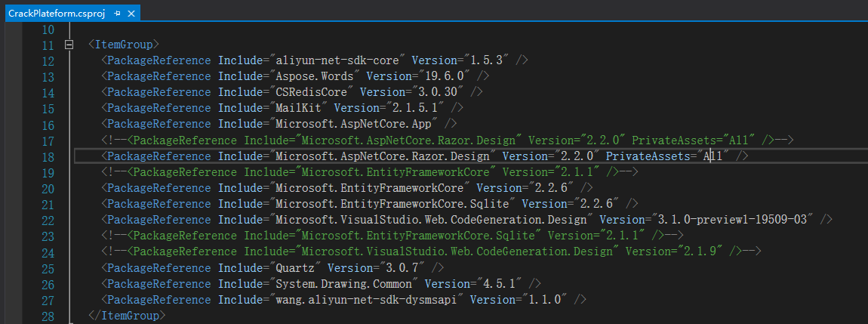Click line number 12 in the gutter

[48, 60]
